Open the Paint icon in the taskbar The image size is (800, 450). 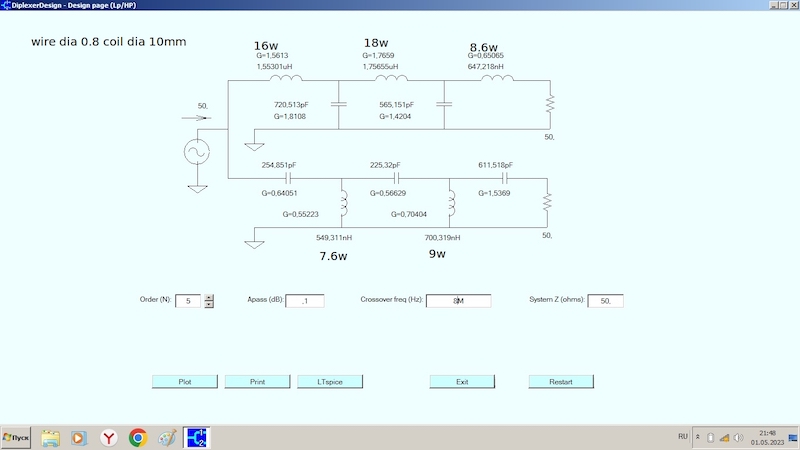click(x=167, y=437)
